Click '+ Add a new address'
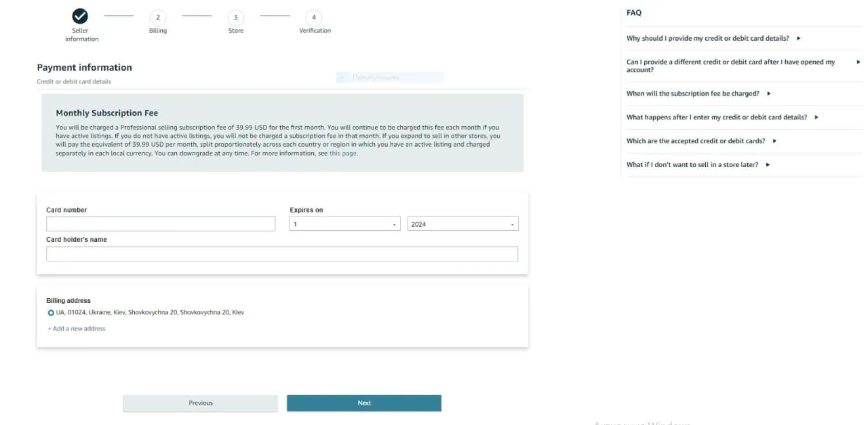This screenshot has height=425, width=868. pos(76,328)
